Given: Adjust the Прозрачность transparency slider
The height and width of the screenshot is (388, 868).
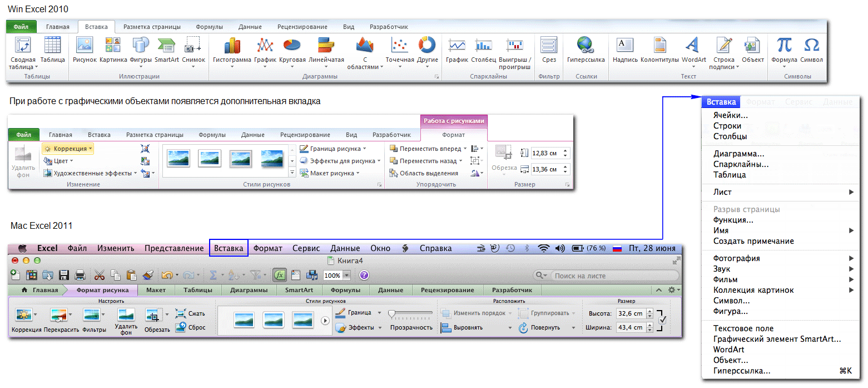Looking at the screenshot, I should coord(411,313).
